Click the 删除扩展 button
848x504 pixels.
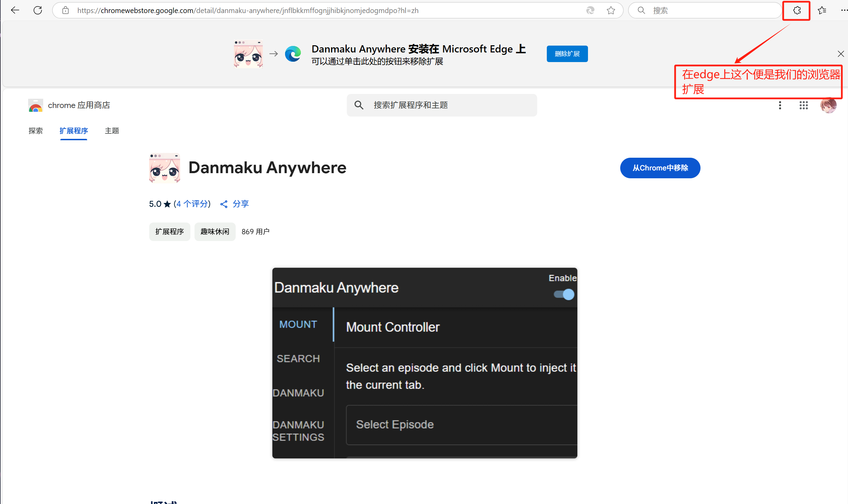[567, 54]
